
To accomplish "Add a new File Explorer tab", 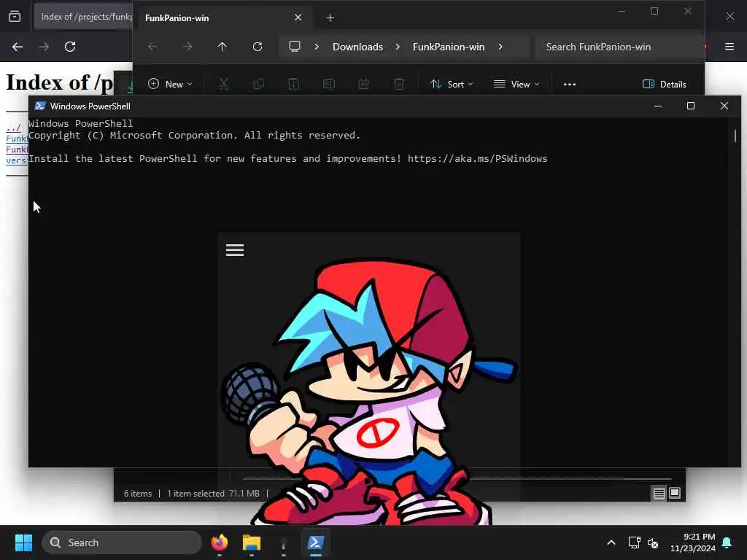I will (x=330, y=17).
